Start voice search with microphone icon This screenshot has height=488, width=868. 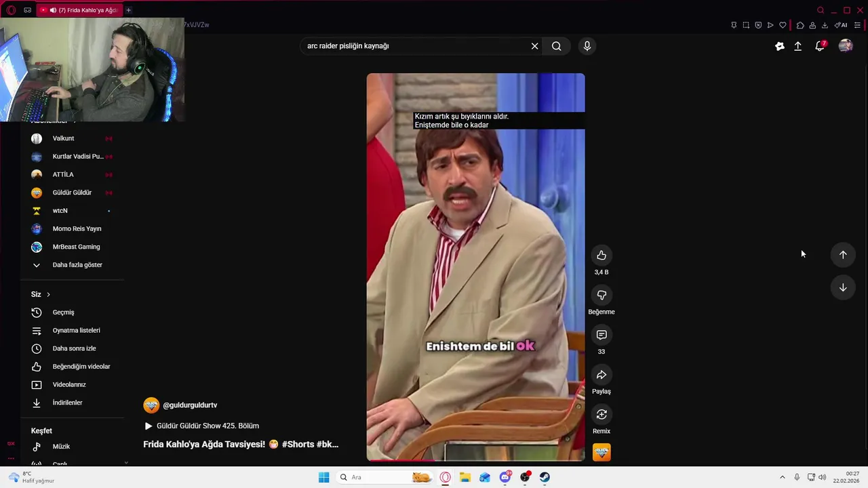coord(587,46)
